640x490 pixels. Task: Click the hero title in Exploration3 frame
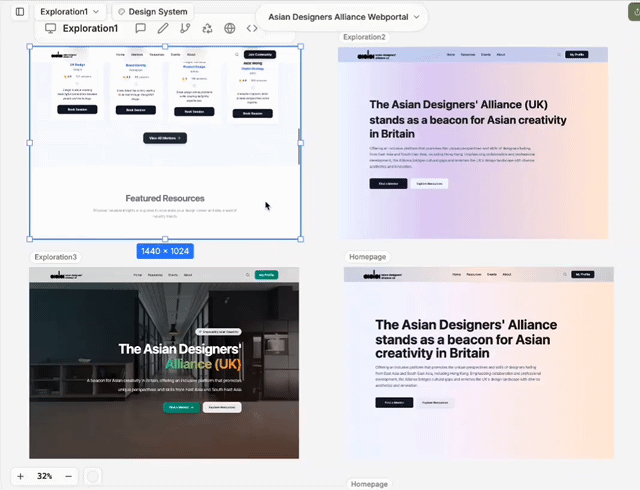coord(180,356)
